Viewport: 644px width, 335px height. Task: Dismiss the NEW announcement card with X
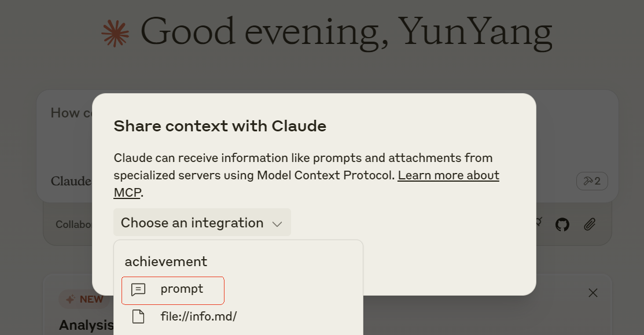[x=593, y=293]
